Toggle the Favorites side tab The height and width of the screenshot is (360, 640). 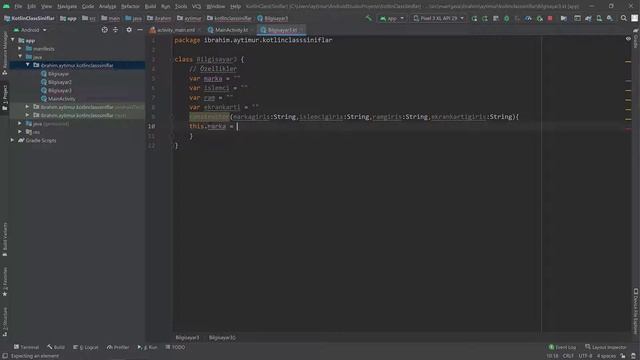tap(5, 282)
